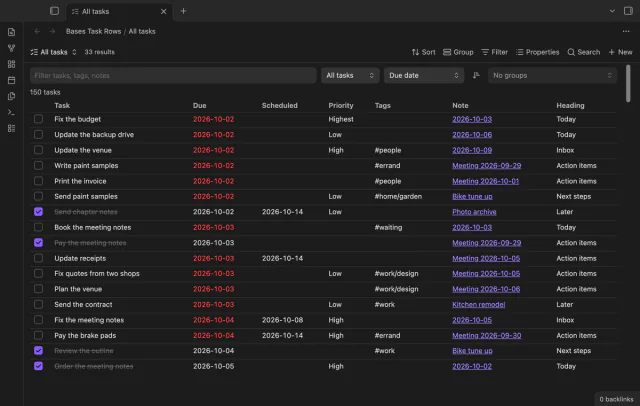Click the Due column header
The image size is (640, 406).
tap(200, 105)
